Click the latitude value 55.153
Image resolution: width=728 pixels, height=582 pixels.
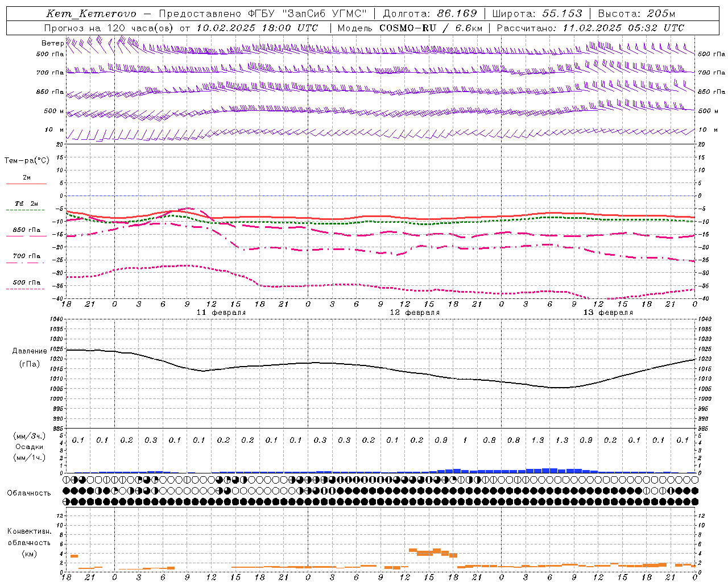562,14
